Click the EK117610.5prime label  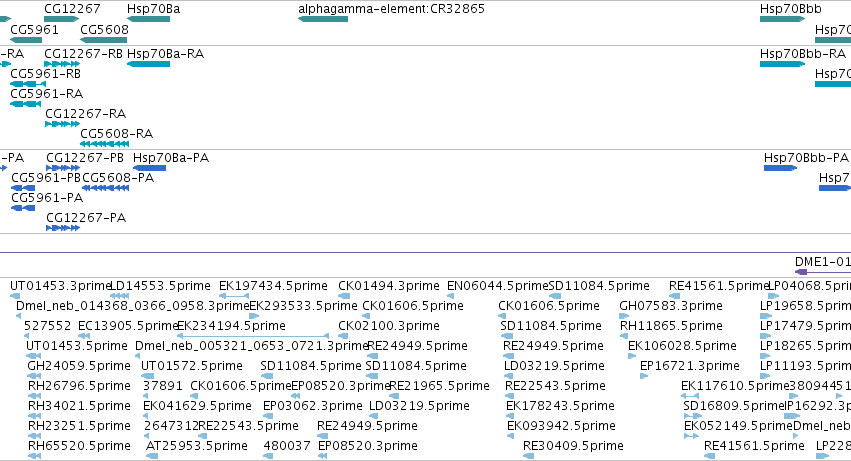(735, 386)
